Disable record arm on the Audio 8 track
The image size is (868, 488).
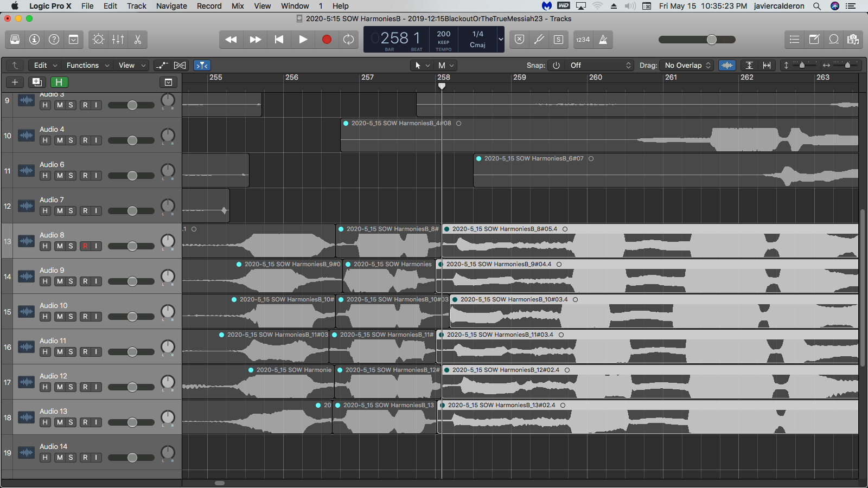coord(85,246)
